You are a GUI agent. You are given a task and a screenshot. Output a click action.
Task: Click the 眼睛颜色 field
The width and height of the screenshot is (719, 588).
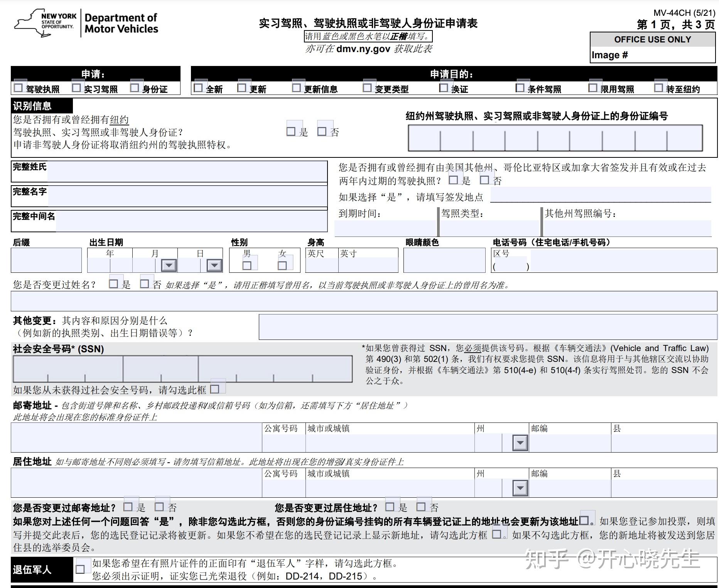point(444,260)
